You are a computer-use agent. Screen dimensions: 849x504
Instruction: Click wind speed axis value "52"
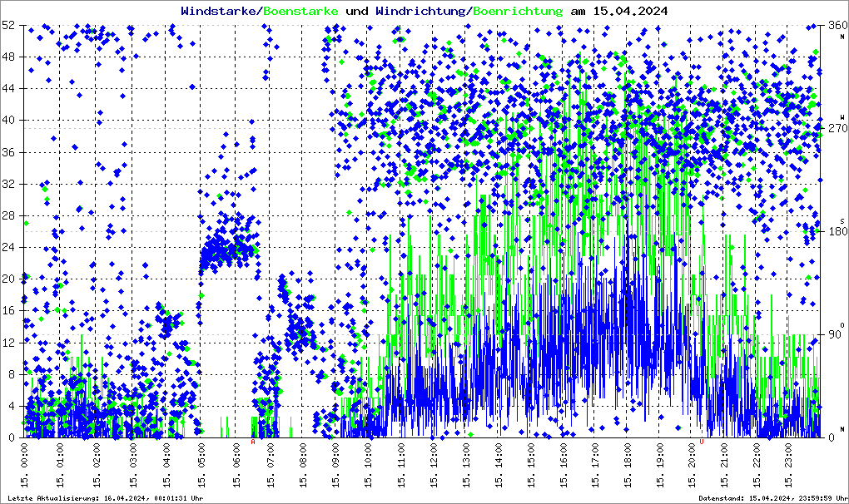point(7,25)
